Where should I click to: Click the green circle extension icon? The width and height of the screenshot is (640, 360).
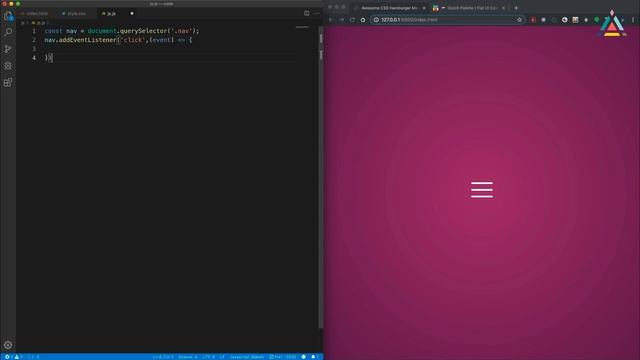tap(596, 20)
